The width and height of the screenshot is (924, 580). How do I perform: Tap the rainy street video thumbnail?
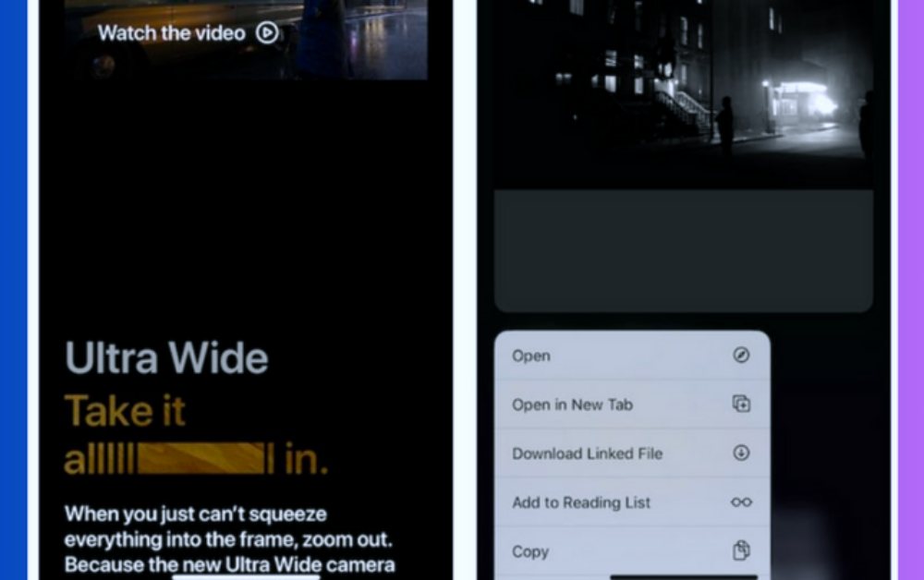click(351, 37)
